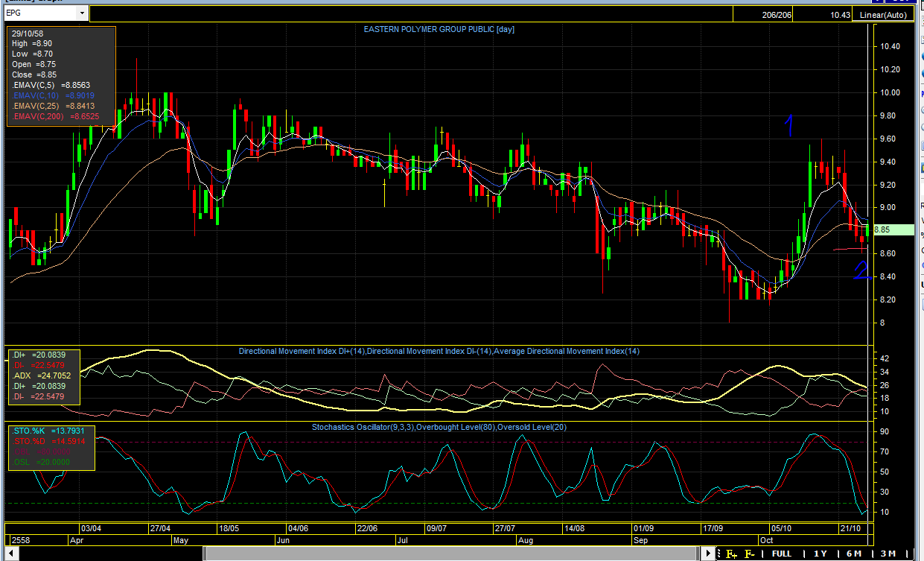Click the Jul month label
The image size is (924, 561).
click(x=402, y=539)
